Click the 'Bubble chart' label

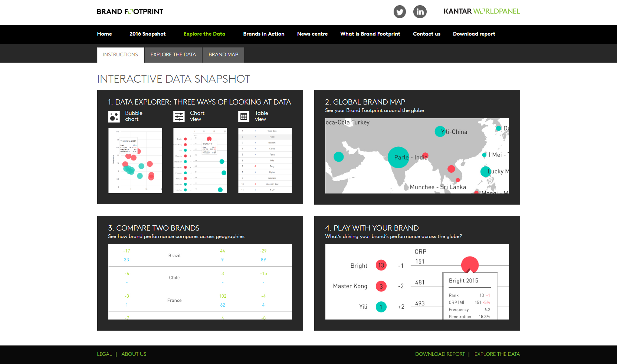click(x=134, y=116)
